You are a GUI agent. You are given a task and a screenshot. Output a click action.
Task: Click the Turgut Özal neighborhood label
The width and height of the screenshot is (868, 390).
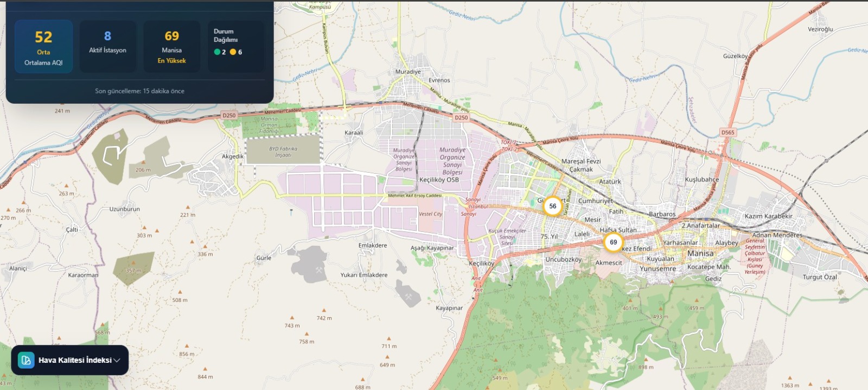pos(819,277)
